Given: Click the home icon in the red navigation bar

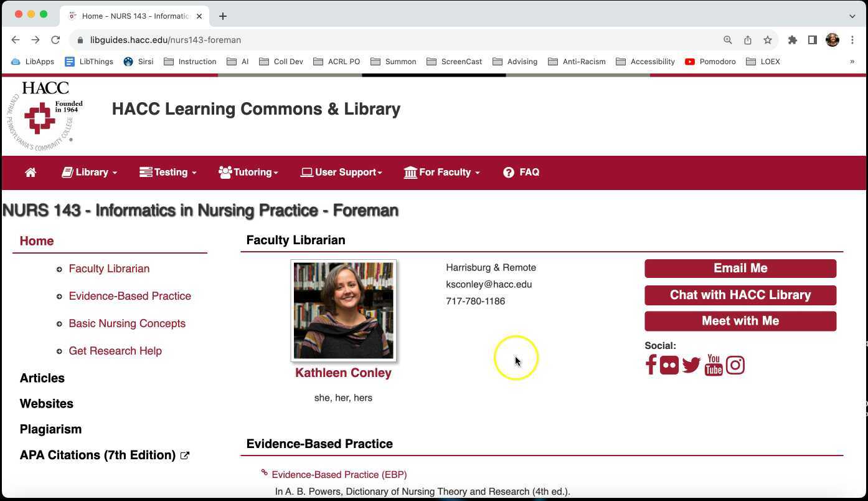Looking at the screenshot, I should pos(31,172).
